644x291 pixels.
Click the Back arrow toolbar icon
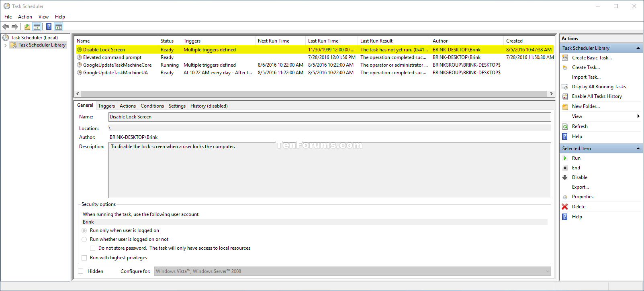tap(6, 27)
